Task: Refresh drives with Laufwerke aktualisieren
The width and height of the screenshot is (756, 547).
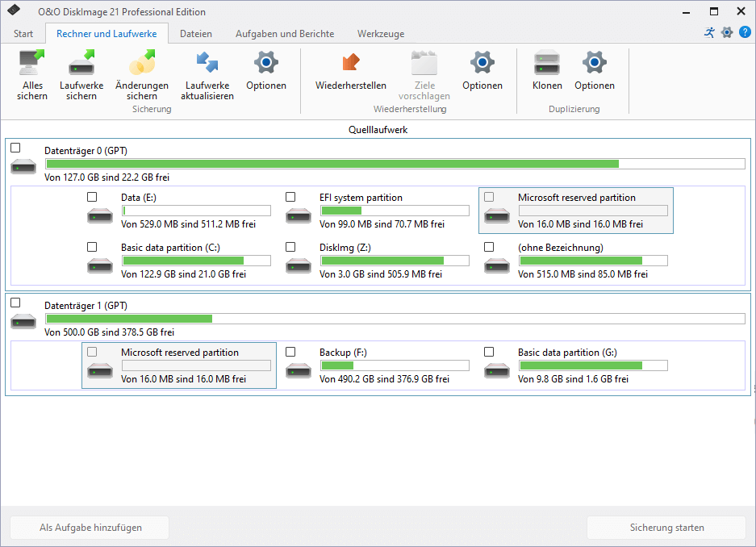Action: coord(207,63)
